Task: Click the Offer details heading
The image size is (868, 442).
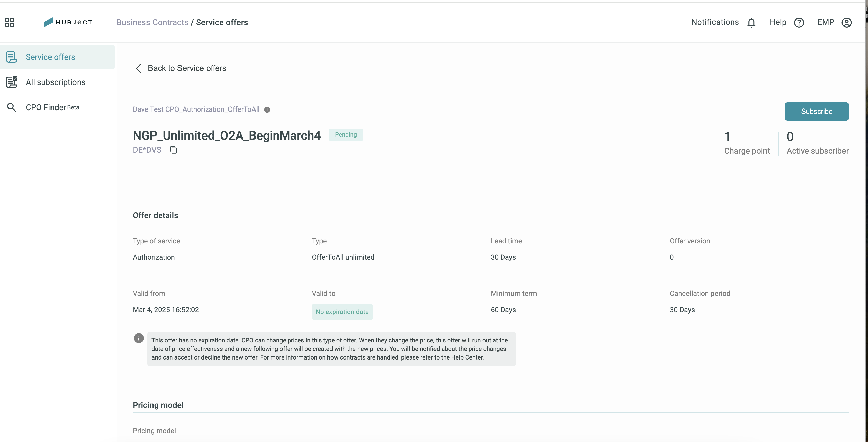Action: (155, 215)
